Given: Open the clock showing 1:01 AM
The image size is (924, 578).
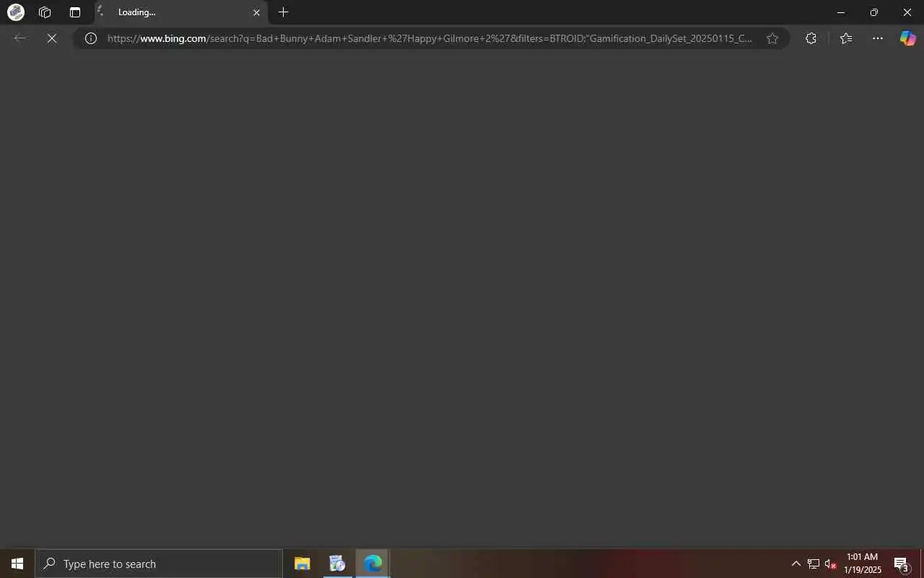Looking at the screenshot, I should pos(863,564).
